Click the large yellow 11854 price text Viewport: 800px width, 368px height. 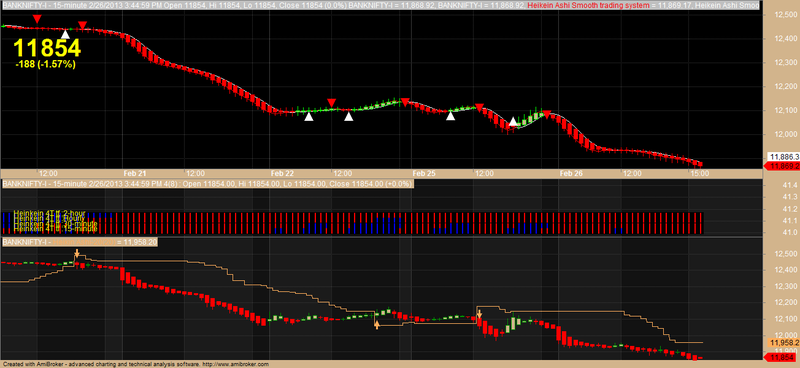47,48
